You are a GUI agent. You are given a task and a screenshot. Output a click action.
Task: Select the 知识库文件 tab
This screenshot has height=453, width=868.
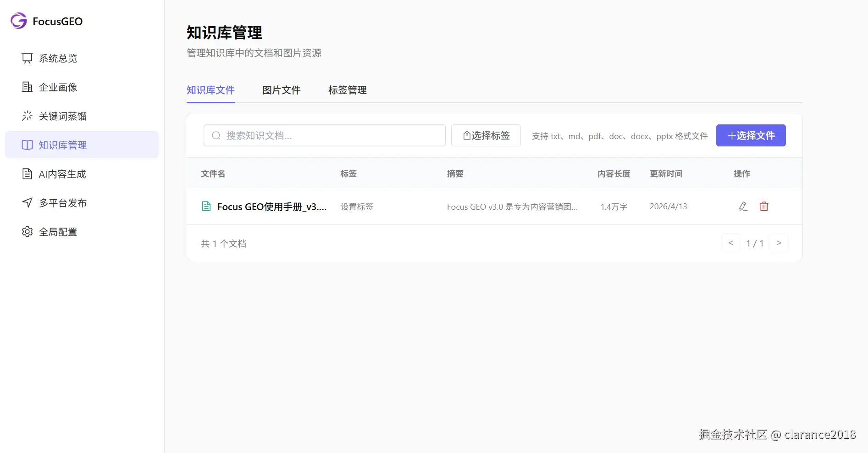(210, 90)
